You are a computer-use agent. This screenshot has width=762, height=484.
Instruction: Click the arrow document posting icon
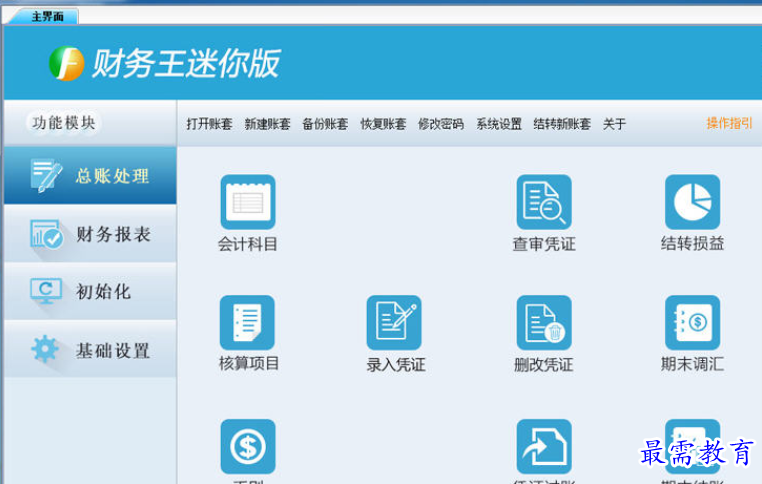tap(544, 447)
